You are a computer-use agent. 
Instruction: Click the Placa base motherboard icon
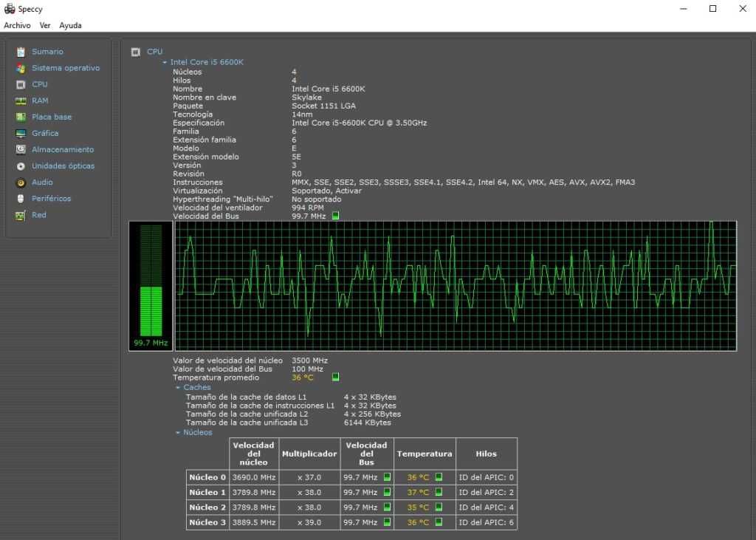21,117
